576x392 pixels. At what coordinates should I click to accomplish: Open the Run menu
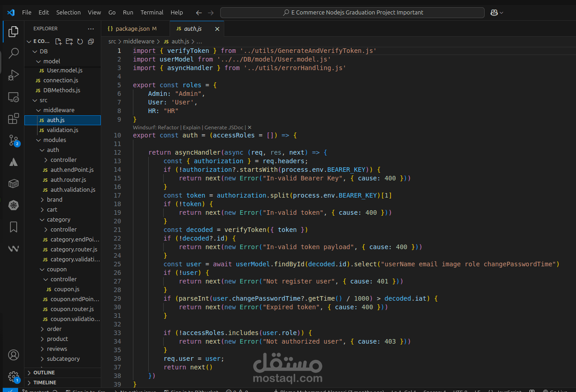(x=128, y=12)
